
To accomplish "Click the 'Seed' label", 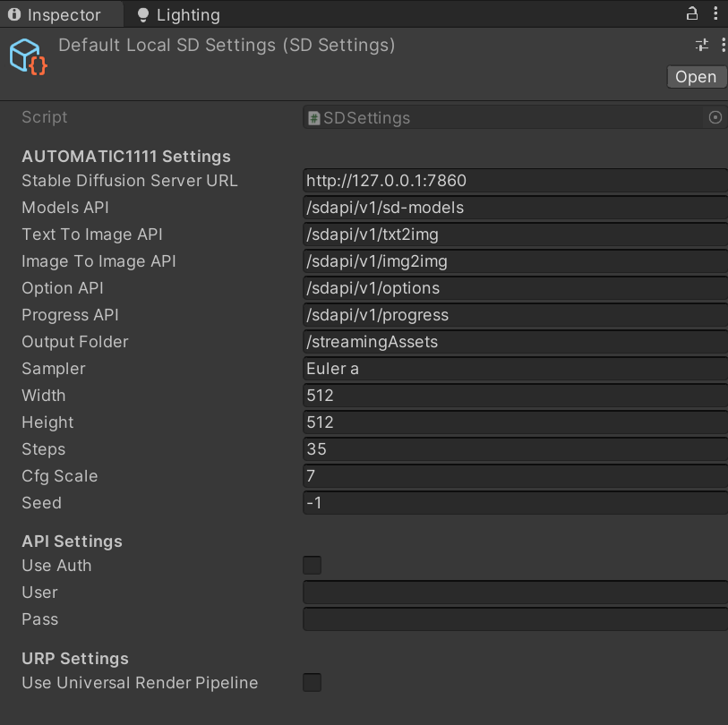I will click(42, 503).
